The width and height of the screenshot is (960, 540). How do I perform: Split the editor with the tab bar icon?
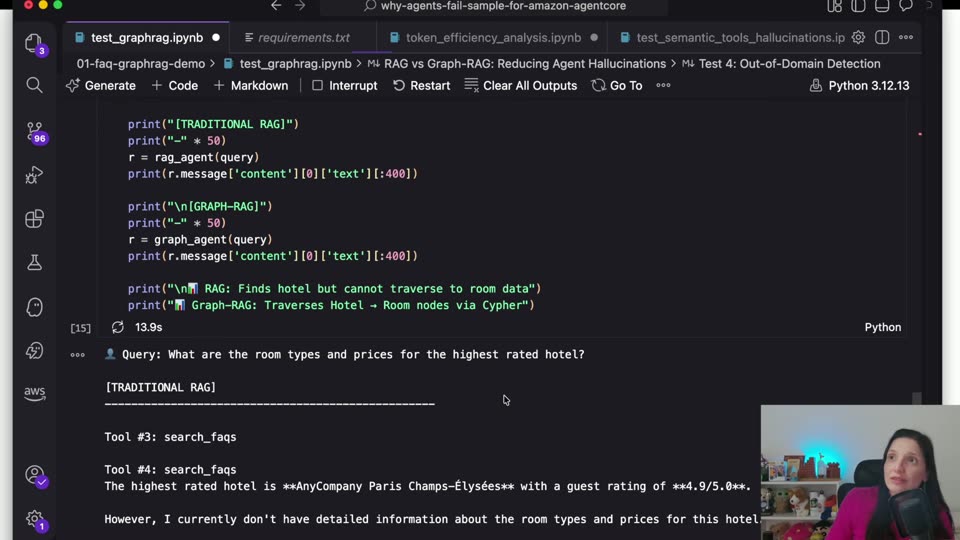tap(882, 37)
